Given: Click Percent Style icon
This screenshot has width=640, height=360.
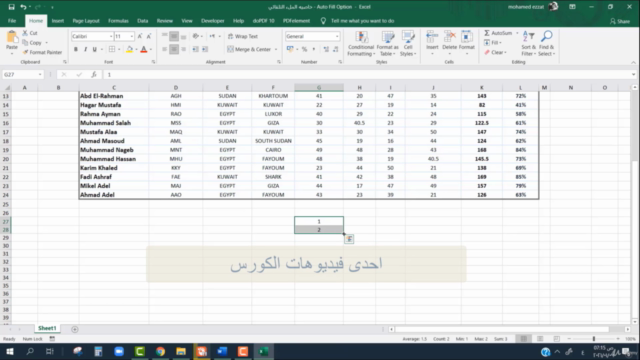Looking at the screenshot, I should point(304,49).
